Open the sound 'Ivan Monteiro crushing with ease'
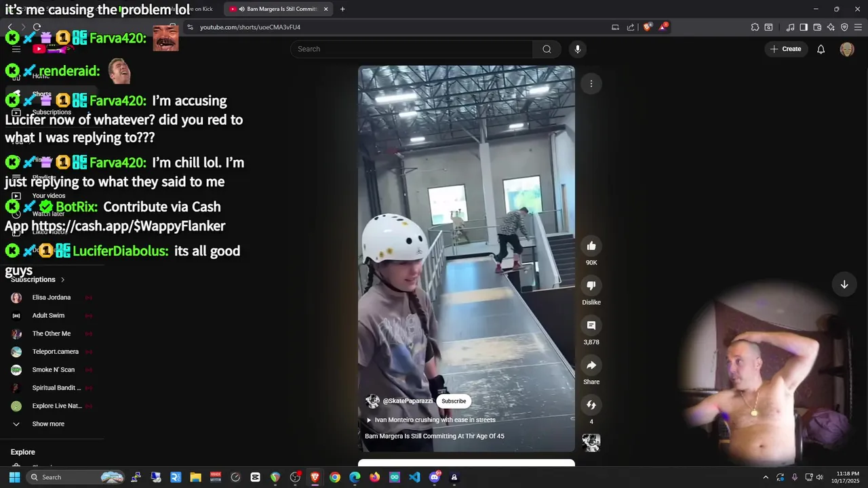868x488 pixels. (435, 420)
